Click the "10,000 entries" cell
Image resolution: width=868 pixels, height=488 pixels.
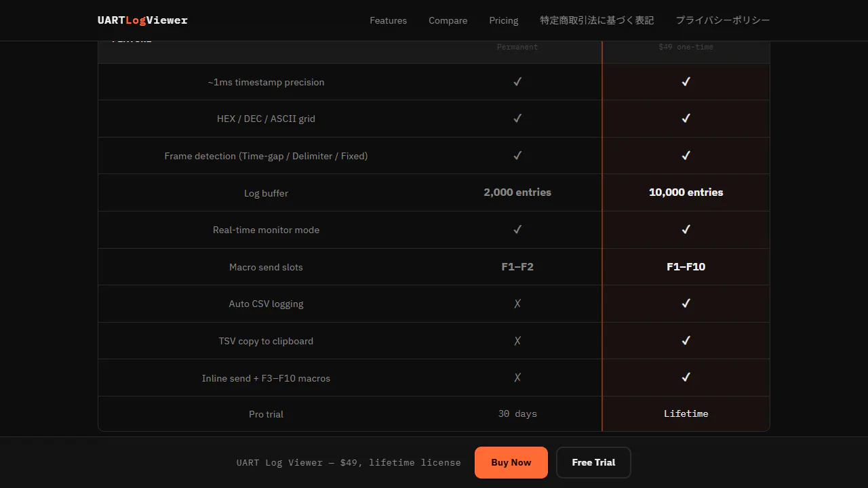686,192
